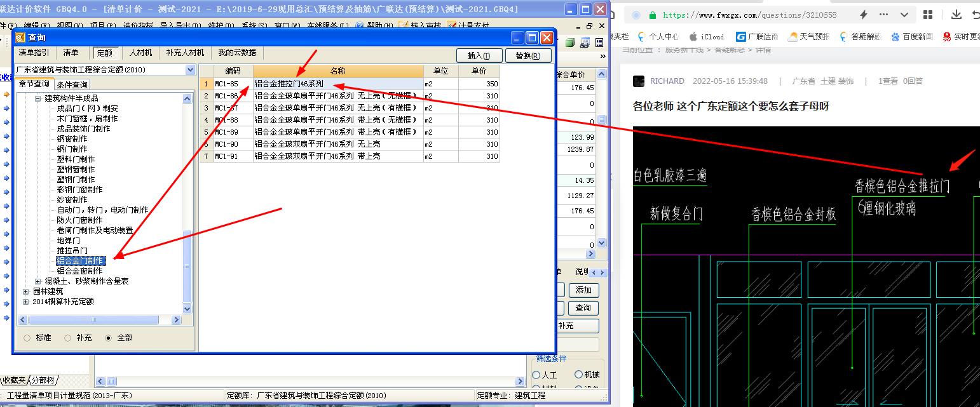980x407 pixels.
Task: Click the 替换(R) button
Action: tap(527, 55)
